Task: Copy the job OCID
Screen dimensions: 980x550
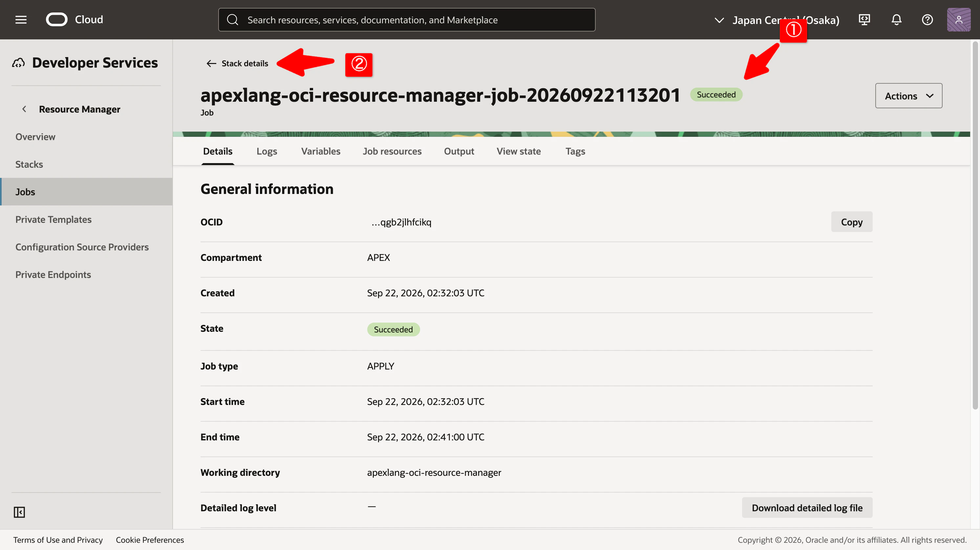Action: [851, 222]
